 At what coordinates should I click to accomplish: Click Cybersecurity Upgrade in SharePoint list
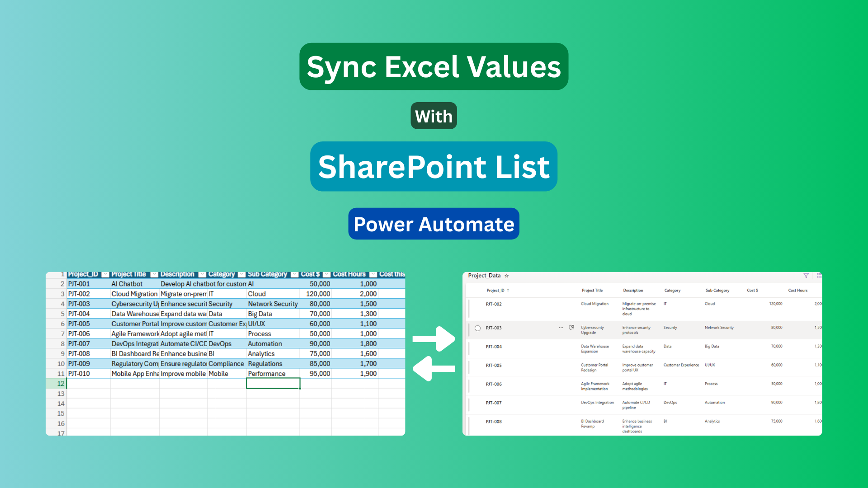[x=592, y=330]
